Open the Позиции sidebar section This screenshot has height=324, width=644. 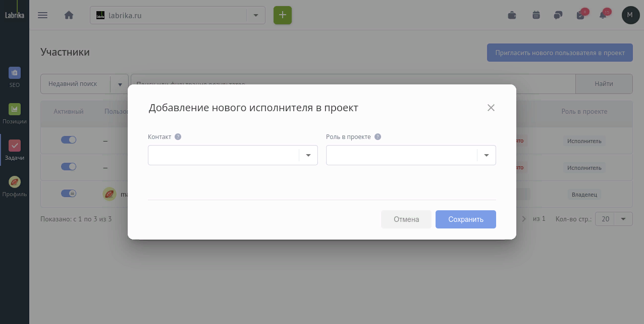tap(15, 114)
